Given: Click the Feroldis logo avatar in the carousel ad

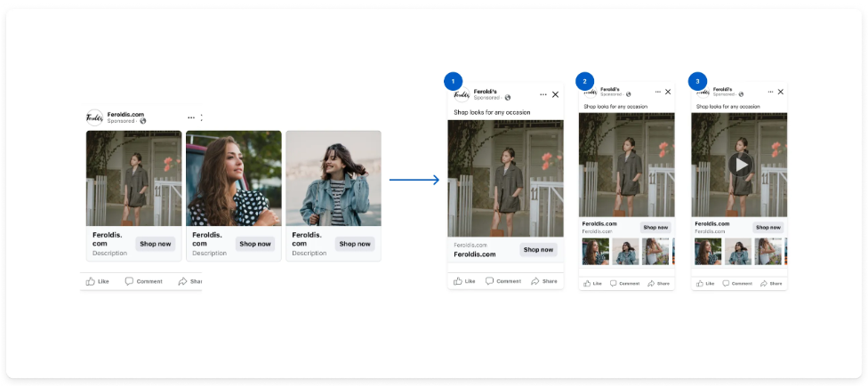Looking at the screenshot, I should coord(94,117).
